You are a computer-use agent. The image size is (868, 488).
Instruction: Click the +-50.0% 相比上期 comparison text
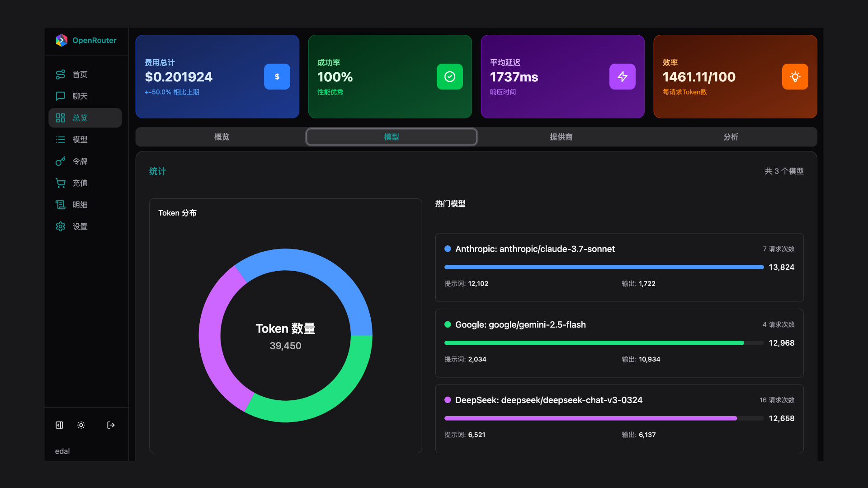pos(172,92)
